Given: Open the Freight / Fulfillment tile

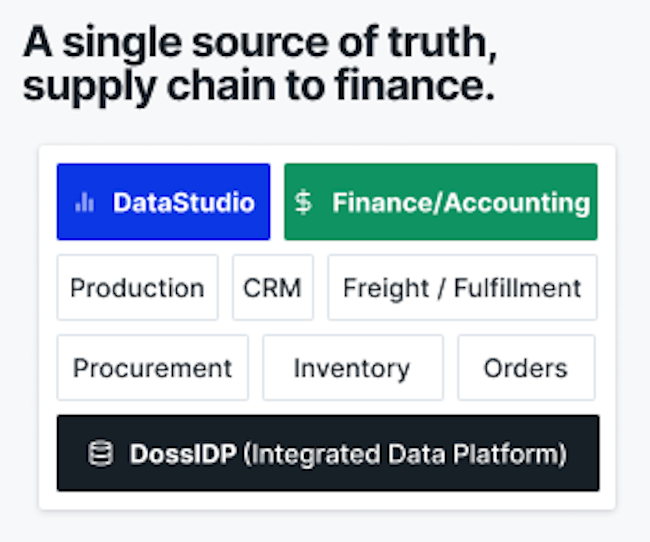Looking at the screenshot, I should 462,287.
